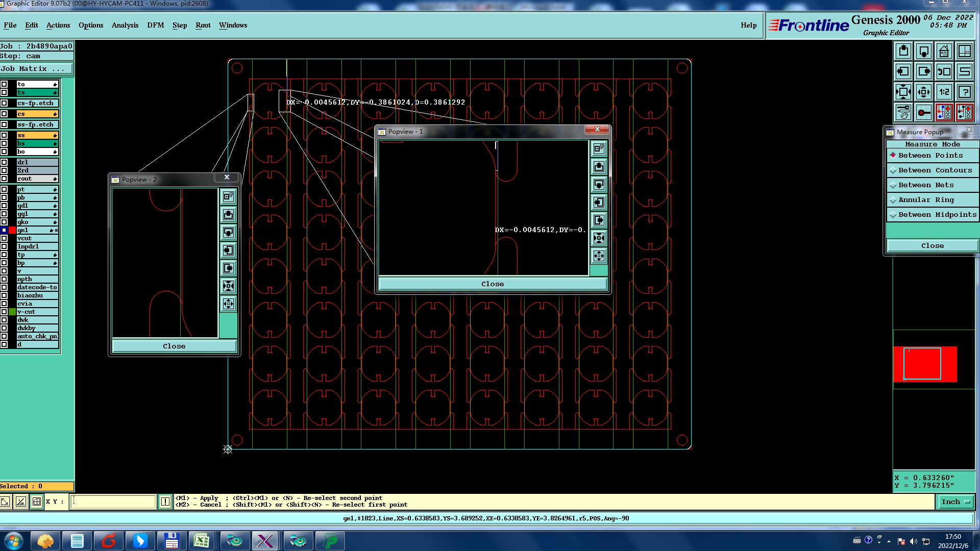Click home icon in Popview 1 toolbar

[599, 148]
